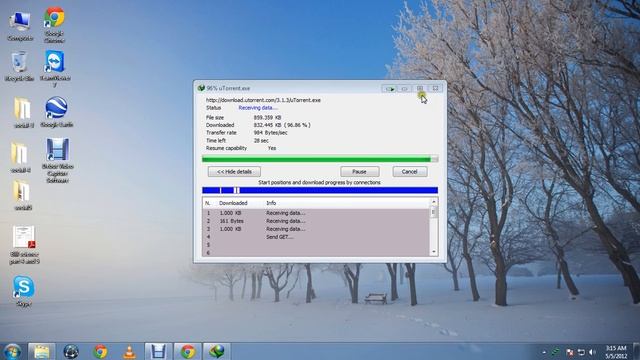Open the network tray icon
The height and width of the screenshot is (360, 640).
pos(581,352)
